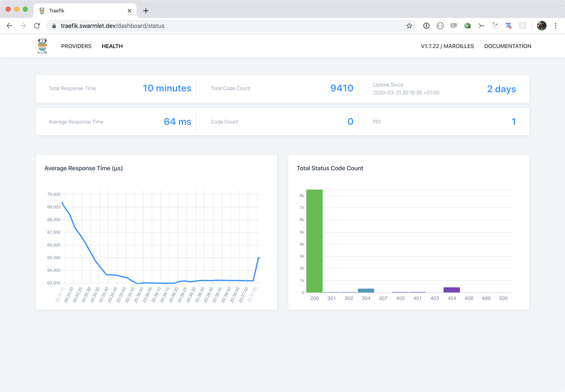Open a new browser tab
This screenshot has width=565, height=392.
(x=146, y=11)
